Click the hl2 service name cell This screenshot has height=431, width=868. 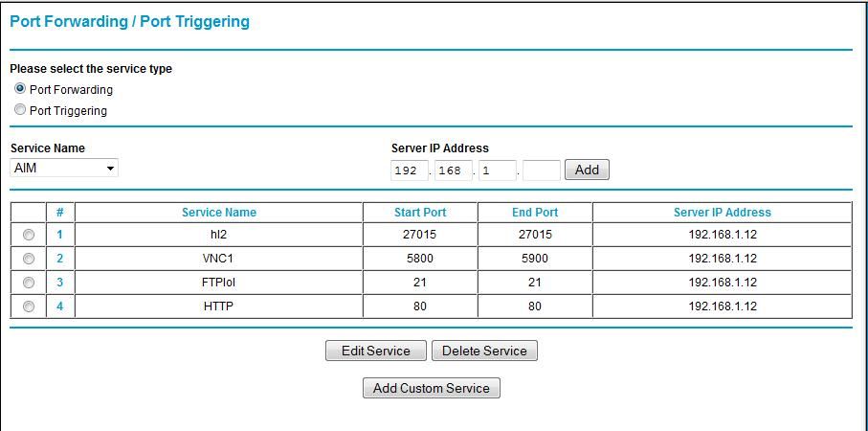click(x=218, y=235)
